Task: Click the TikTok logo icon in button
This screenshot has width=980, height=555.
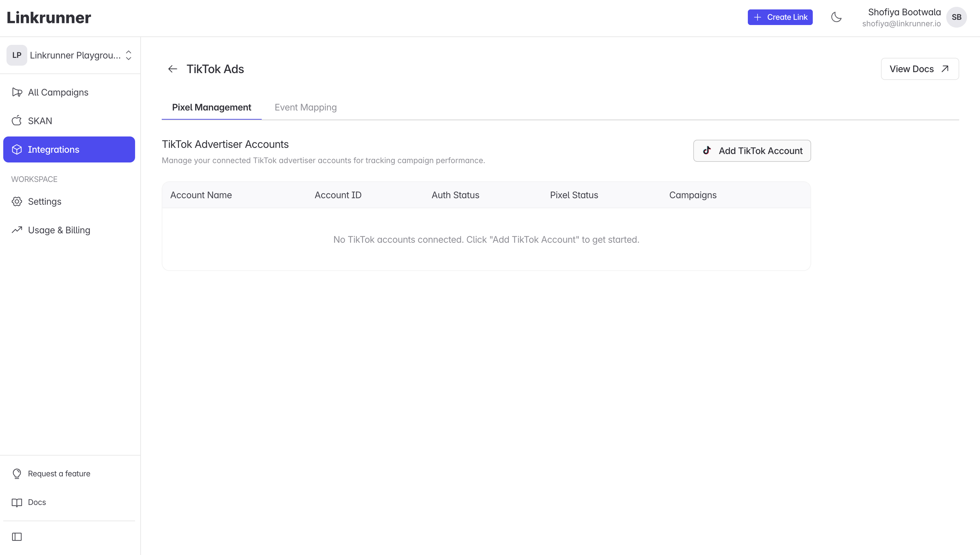Action: click(707, 150)
